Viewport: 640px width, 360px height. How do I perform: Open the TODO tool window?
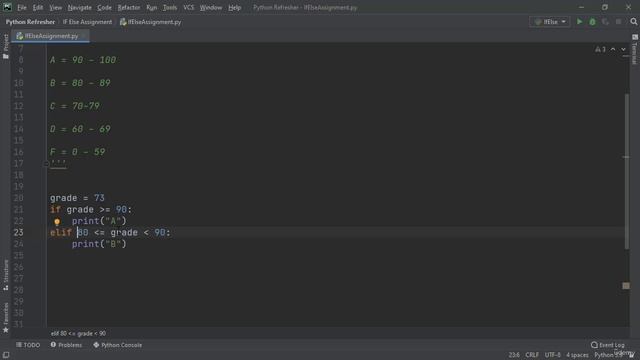[x=28, y=345]
